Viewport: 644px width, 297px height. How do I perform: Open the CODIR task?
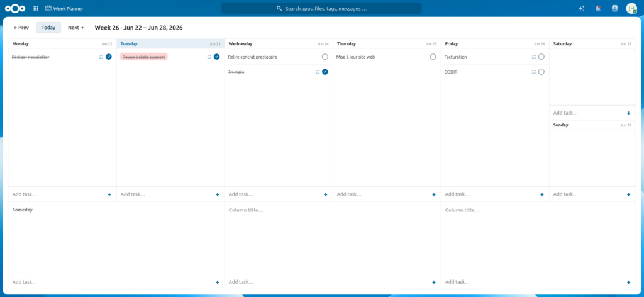tap(451, 72)
